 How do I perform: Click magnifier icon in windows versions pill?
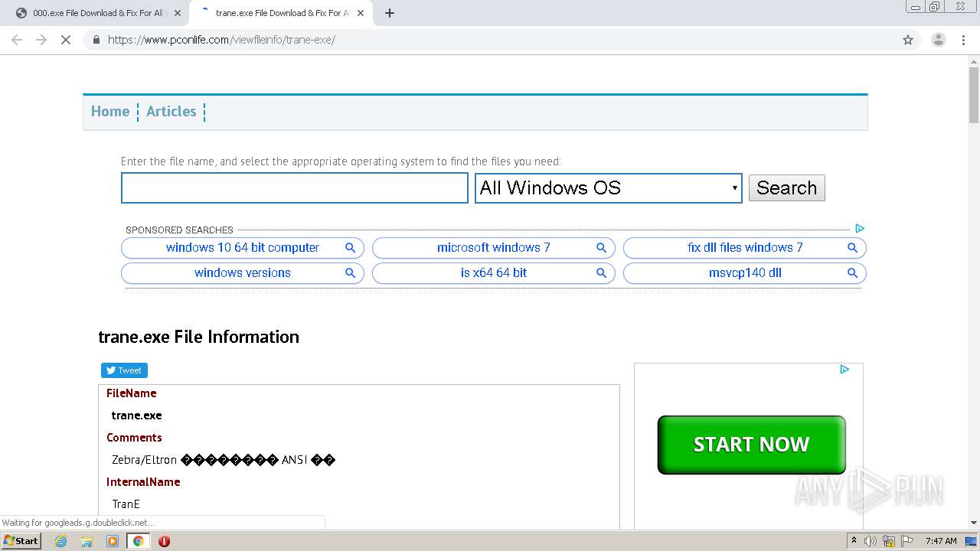pos(350,273)
